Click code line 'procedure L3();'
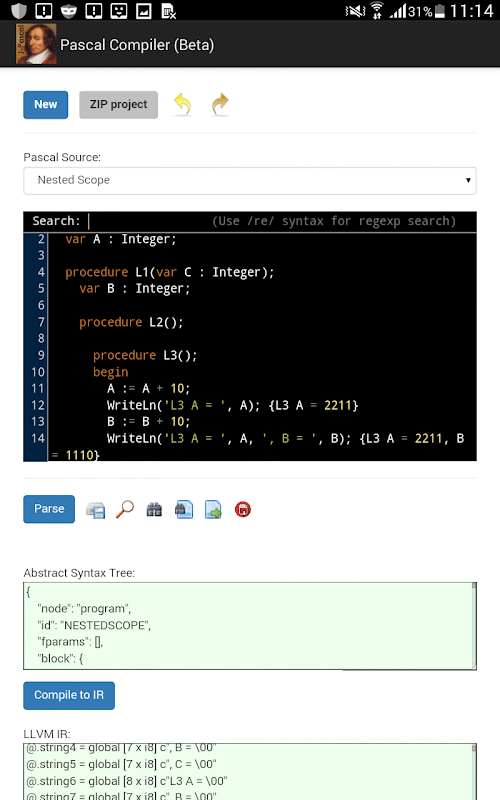 [x=145, y=355]
